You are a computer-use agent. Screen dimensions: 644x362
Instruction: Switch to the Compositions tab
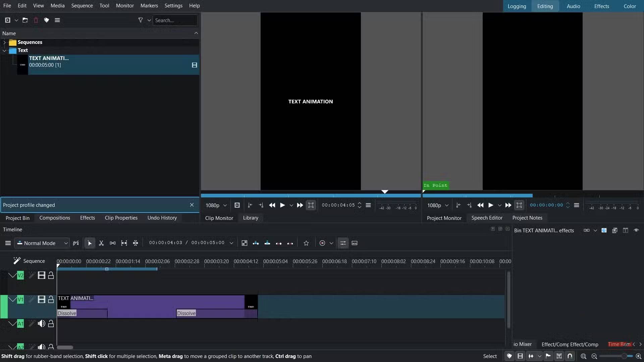[55, 218]
